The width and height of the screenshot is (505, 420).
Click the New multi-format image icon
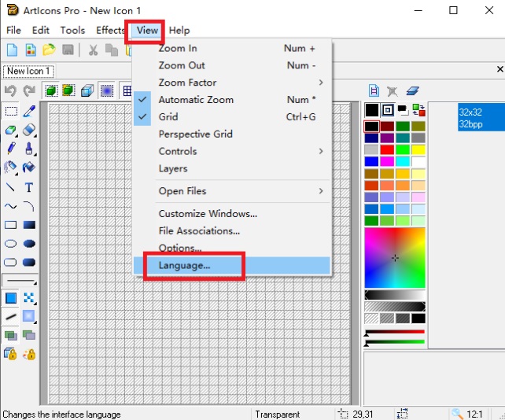[x=31, y=50]
